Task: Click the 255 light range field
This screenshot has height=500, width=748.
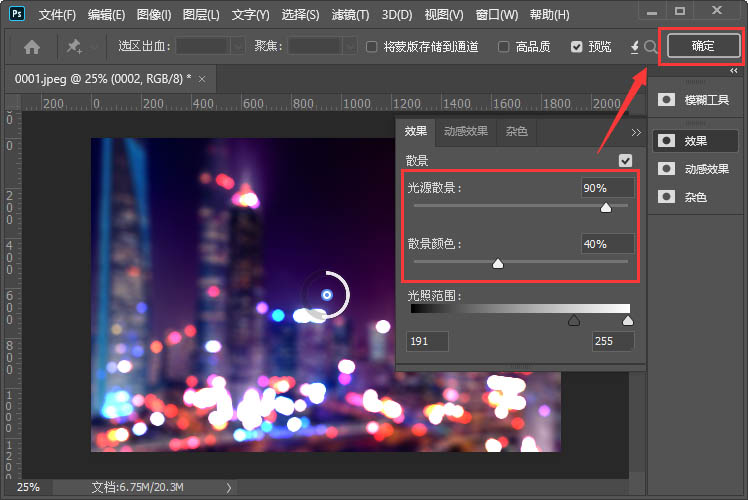Action: click(x=613, y=341)
